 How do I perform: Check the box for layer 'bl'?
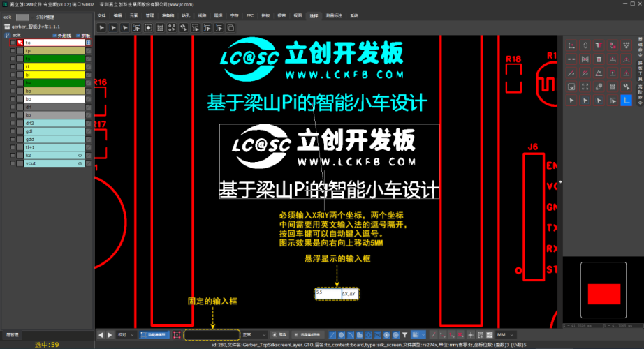pyautogui.click(x=13, y=75)
